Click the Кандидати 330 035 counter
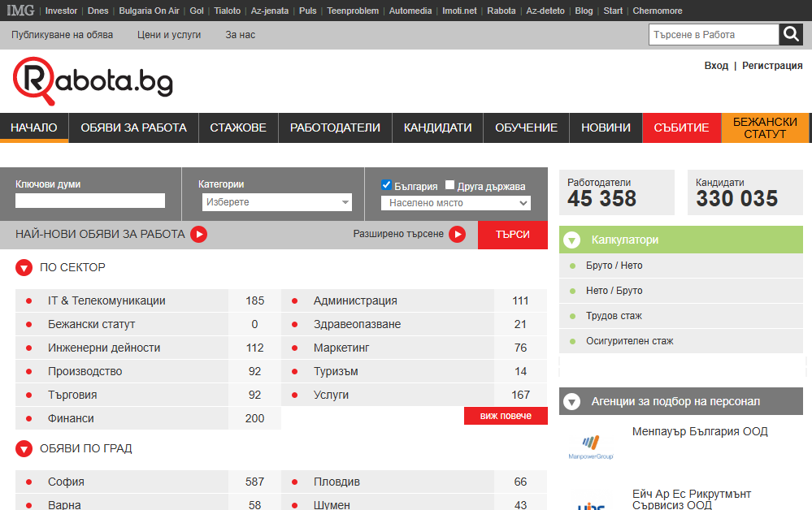The width and height of the screenshot is (812, 510). tap(745, 192)
